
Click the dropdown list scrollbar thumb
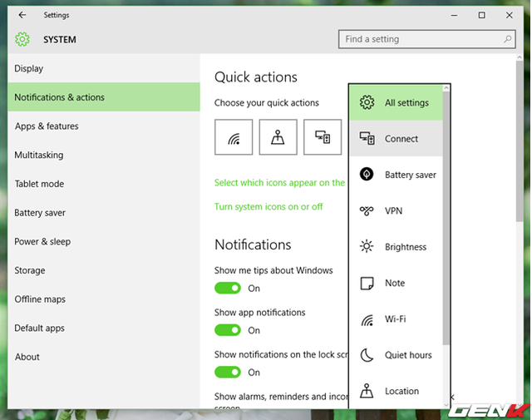click(x=446, y=219)
